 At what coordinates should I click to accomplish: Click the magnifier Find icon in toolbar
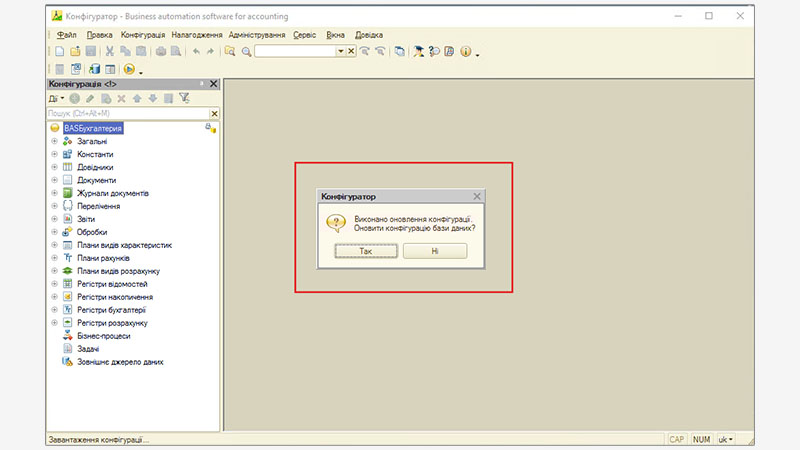point(246,51)
